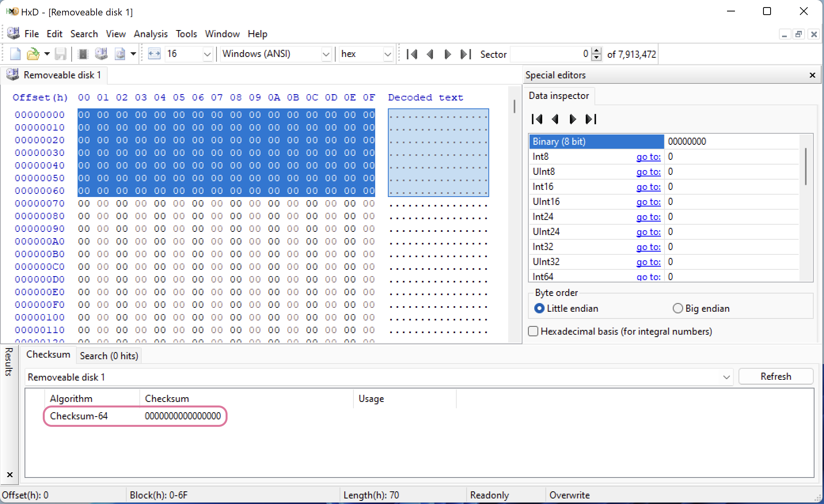The width and height of the screenshot is (824, 504).
Task: Open the Tools menu
Action: (186, 34)
